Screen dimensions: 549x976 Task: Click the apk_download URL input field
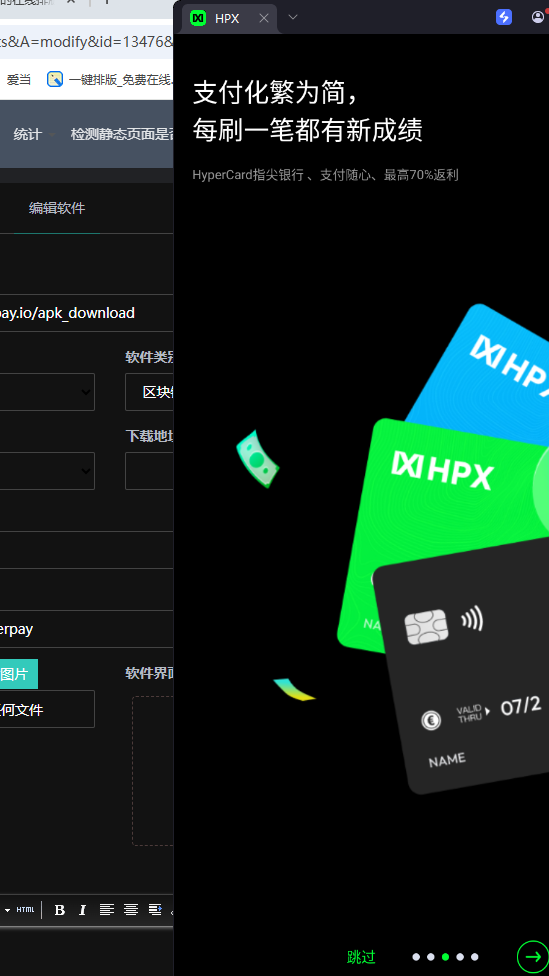pyautogui.click(x=87, y=313)
